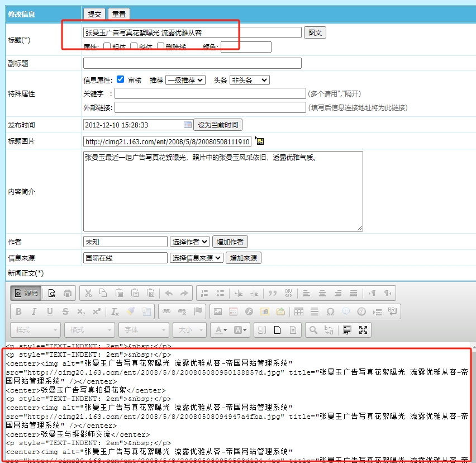The image size is (476, 463).
Task: Open the 字体 font dropdown in editor
Action: coord(144,330)
